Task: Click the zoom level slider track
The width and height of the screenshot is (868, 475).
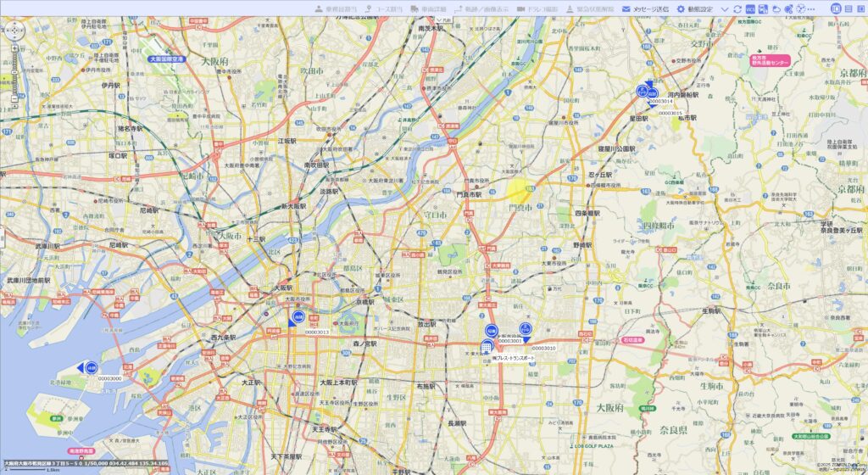Action: pyautogui.click(x=14, y=74)
